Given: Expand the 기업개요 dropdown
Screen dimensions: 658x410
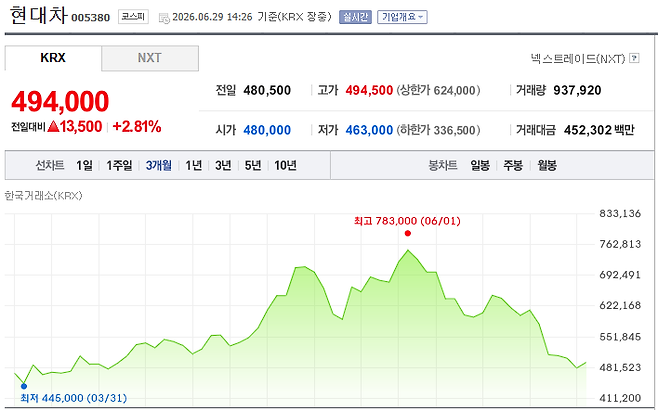Looking at the screenshot, I should point(402,17).
